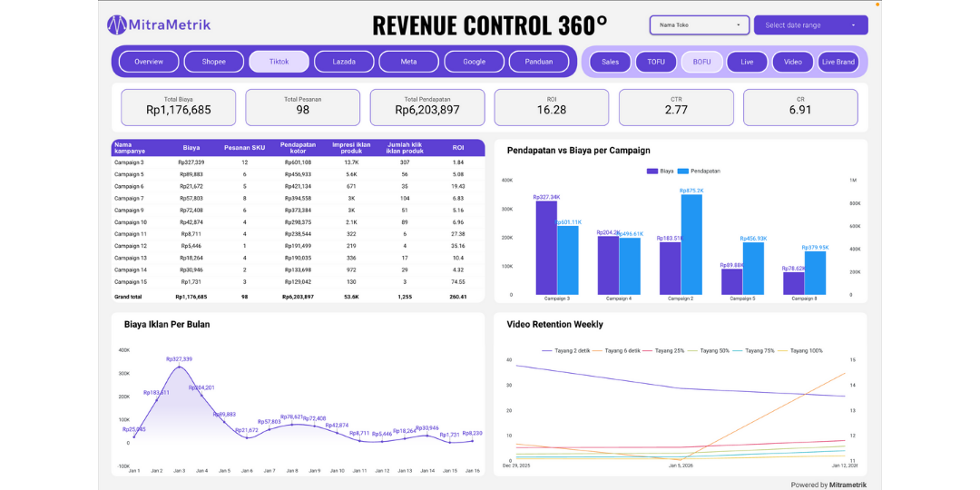Open the Shopee tab

(x=214, y=62)
